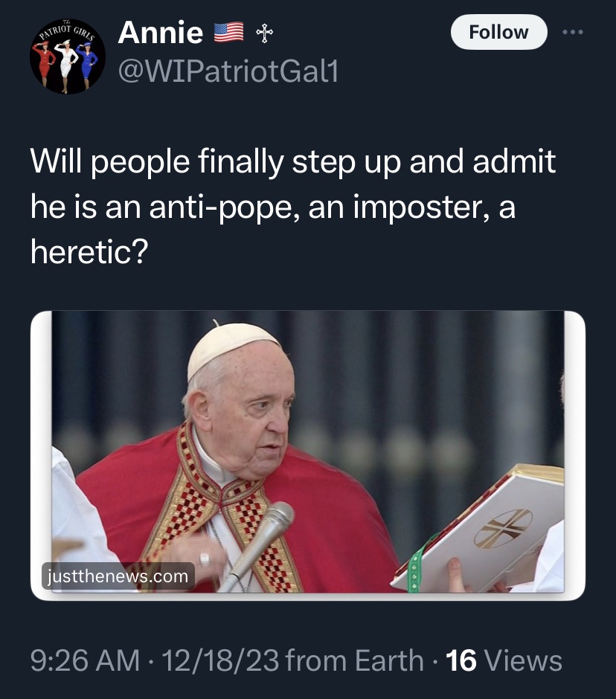Open the @WIPatriotGal1 handle link
This screenshot has height=699, width=616.
click(228, 71)
